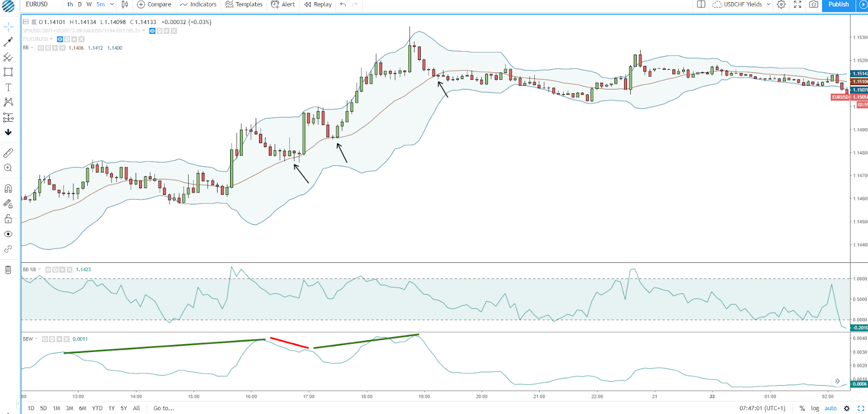Toggle percent scale mode

coord(802,408)
